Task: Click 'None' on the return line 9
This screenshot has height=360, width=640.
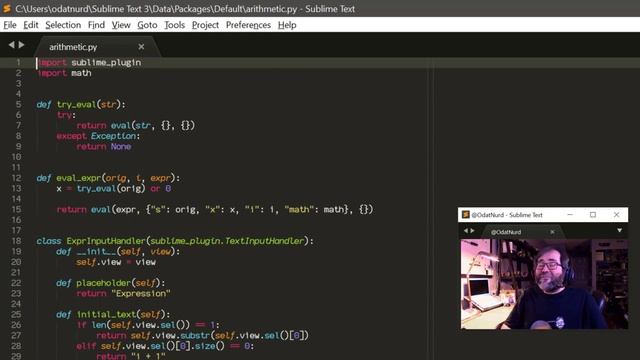Action: [x=121, y=147]
